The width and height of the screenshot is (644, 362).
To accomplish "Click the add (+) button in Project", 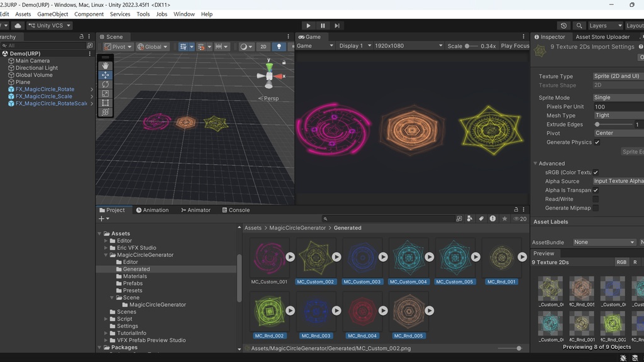I will tap(104, 219).
